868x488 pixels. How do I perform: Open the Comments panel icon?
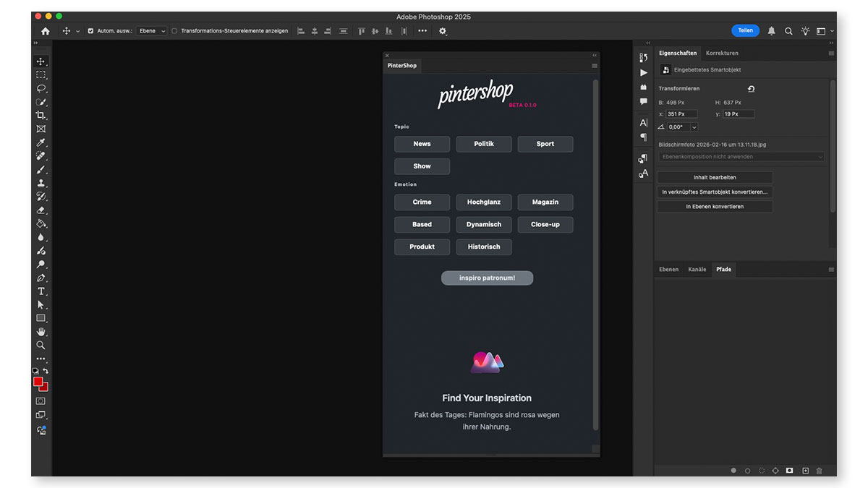pos(643,102)
